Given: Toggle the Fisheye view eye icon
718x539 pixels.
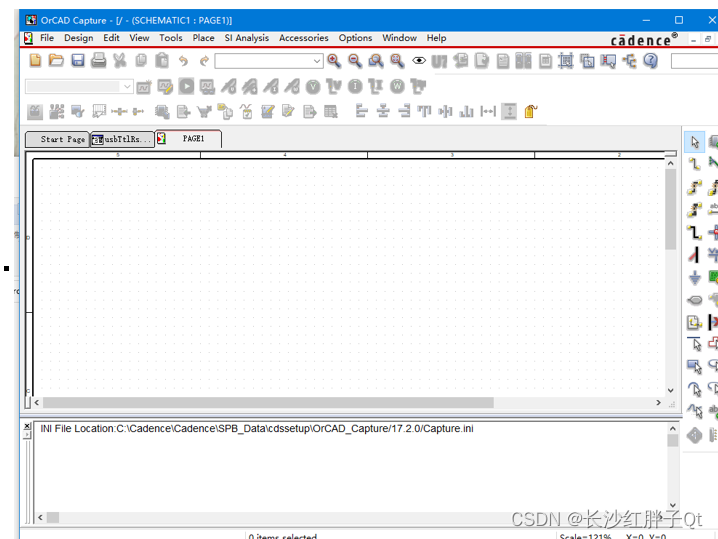Looking at the screenshot, I should pos(419,60).
